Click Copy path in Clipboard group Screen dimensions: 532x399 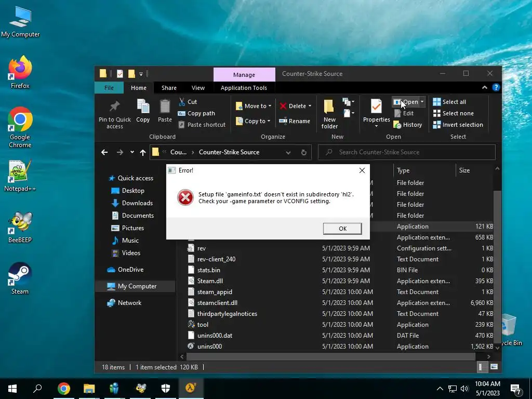(x=196, y=113)
